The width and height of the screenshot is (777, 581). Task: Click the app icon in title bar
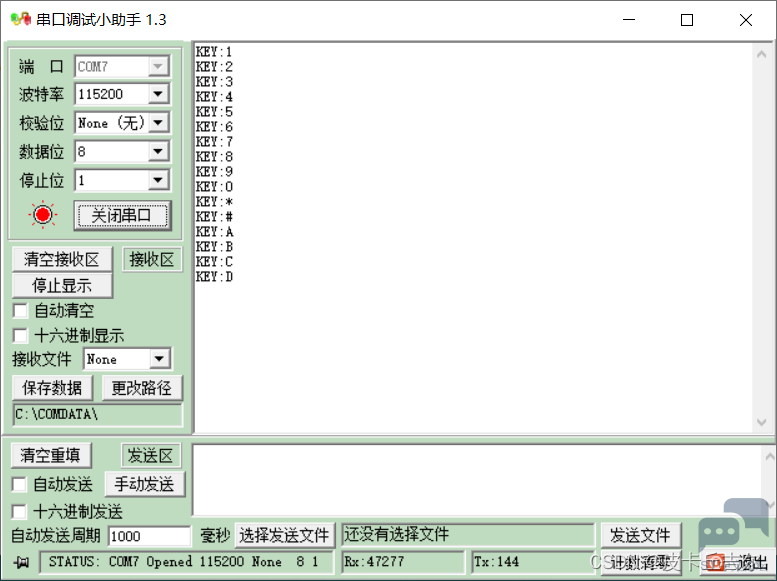point(21,19)
